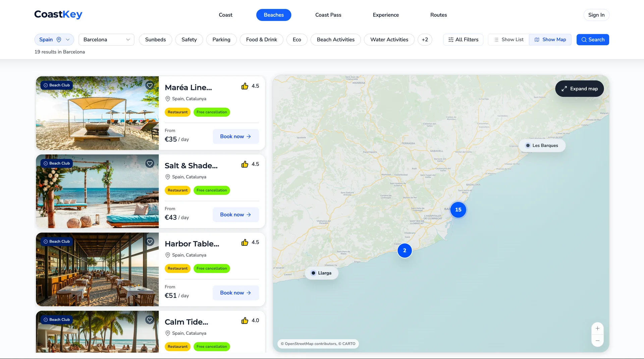Toggle the Food & Drink filter chip
Image resolution: width=644 pixels, height=359 pixels.
click(262, 40)
